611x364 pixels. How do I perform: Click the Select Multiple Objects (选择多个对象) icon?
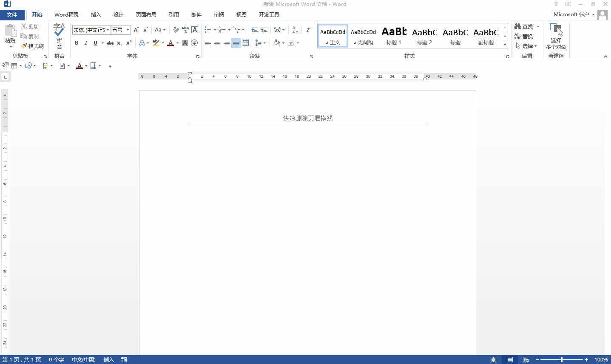(x=556, y=37)
